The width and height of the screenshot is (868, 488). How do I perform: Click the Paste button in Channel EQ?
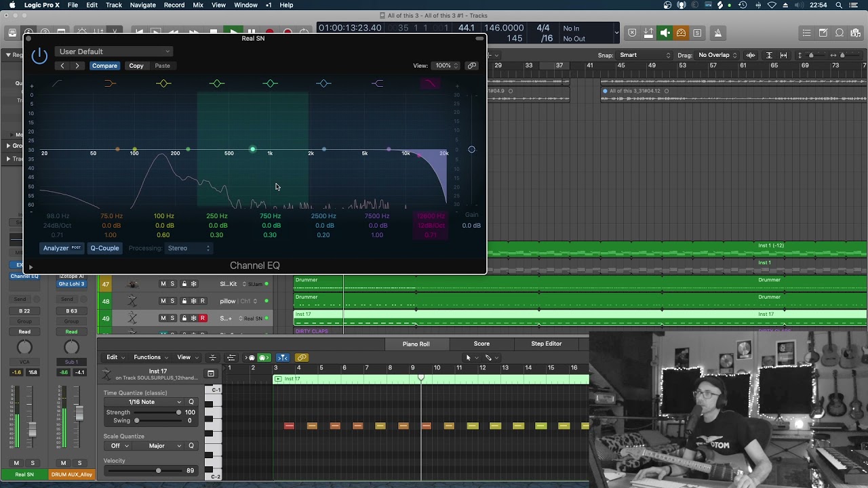pos(162,66)
